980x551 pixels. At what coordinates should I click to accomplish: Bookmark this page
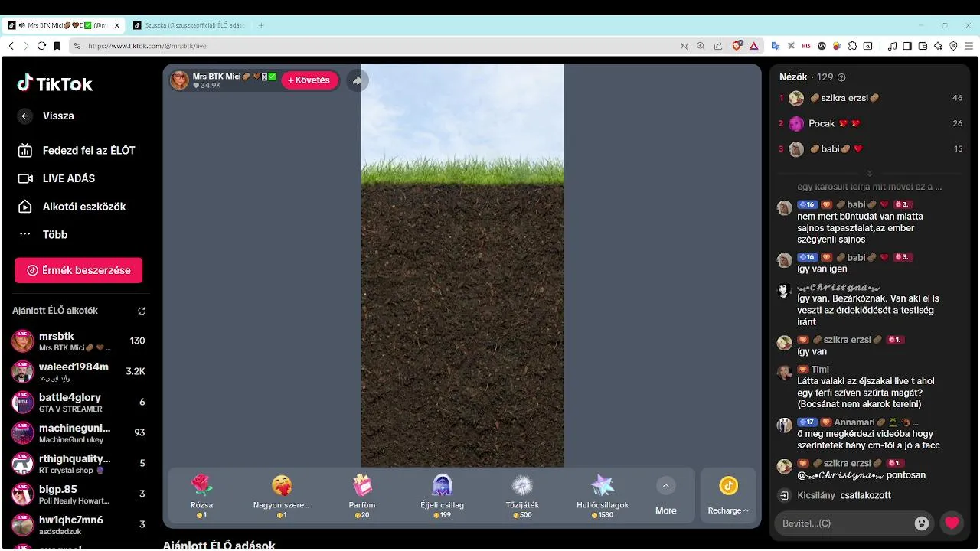57,46
